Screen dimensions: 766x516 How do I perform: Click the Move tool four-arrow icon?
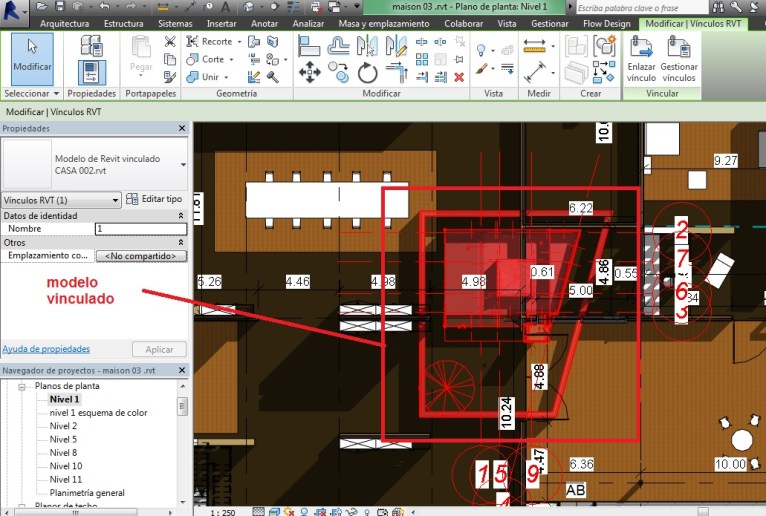310,72
